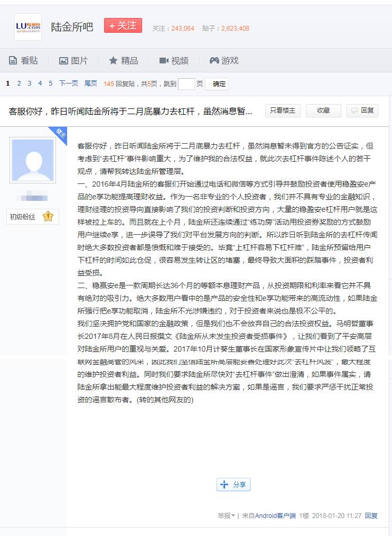Open the 游戏 tab
The width and height of the screenshot is (392, 536).
click(224, 61)
